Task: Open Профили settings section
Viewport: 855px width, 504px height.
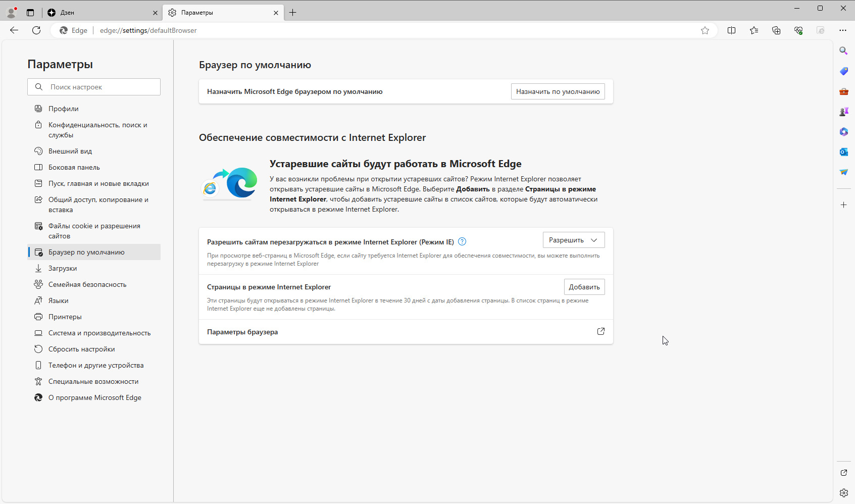Action: (94, 109)
